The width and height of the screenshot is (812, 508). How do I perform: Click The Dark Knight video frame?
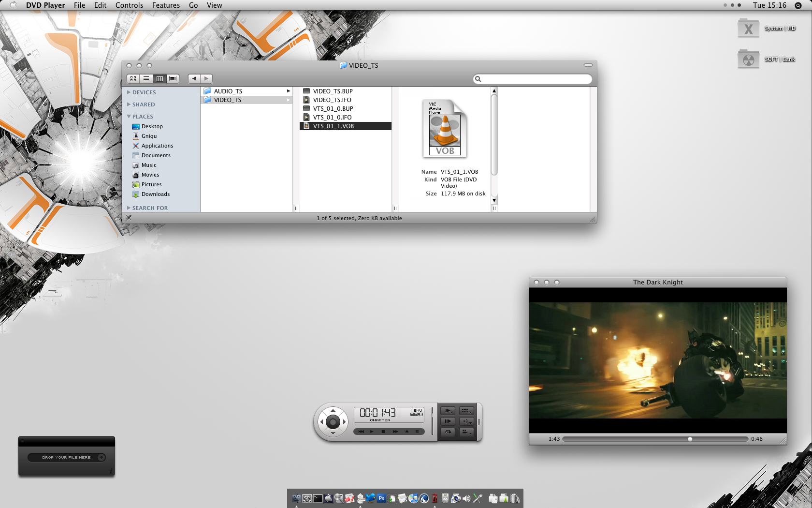pyautogui.click(x=658, y=360)
